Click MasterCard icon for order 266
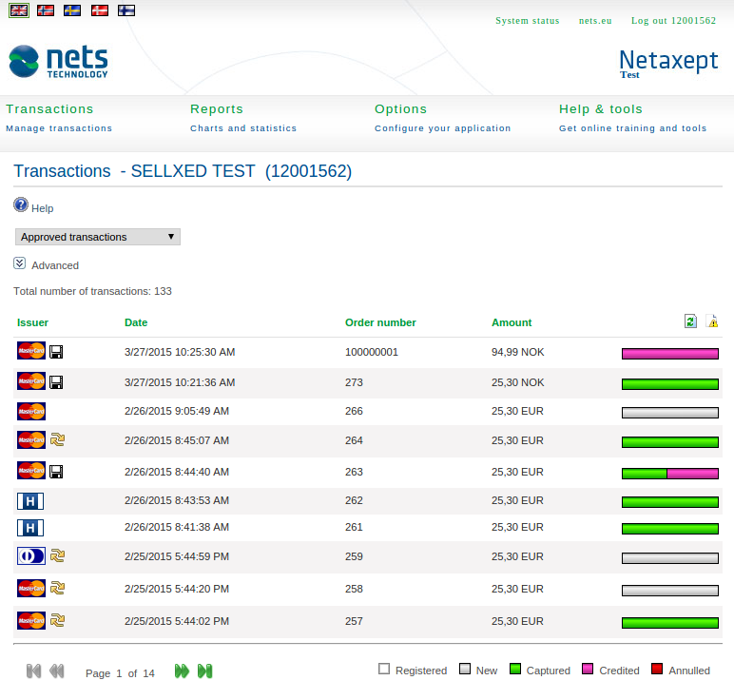 point(31,411)
